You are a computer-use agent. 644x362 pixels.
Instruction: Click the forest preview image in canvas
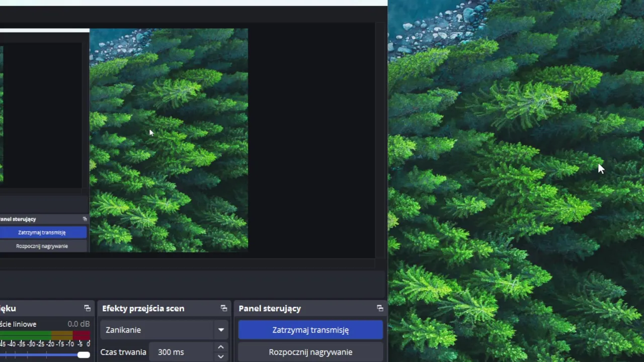[169, 140]
